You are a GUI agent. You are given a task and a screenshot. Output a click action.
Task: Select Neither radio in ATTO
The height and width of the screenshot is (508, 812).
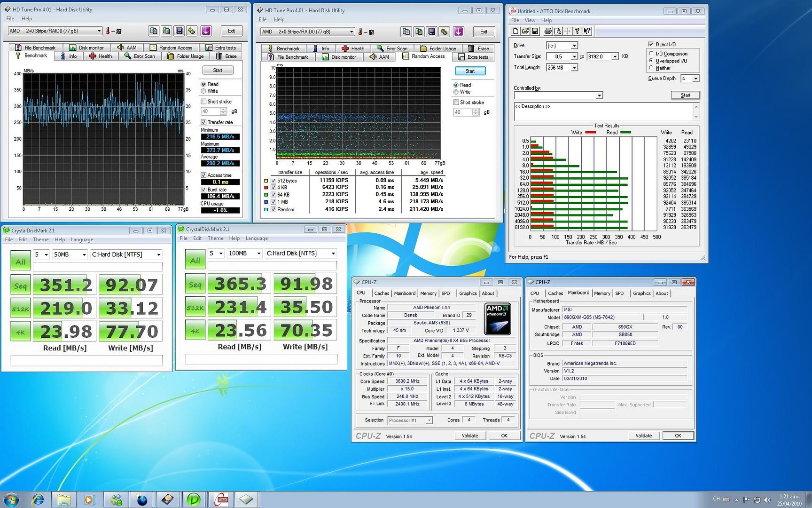pyautogui.click(x=651, y=68)
